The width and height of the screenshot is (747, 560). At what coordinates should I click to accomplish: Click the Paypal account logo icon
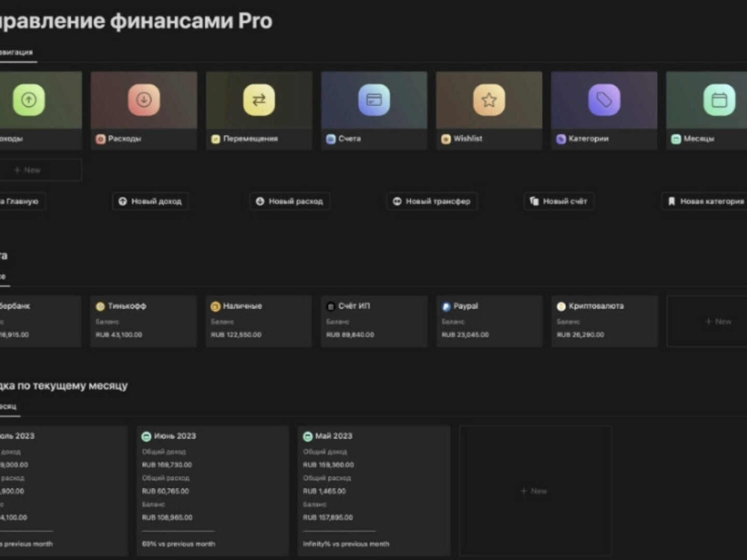pos(446,306)
